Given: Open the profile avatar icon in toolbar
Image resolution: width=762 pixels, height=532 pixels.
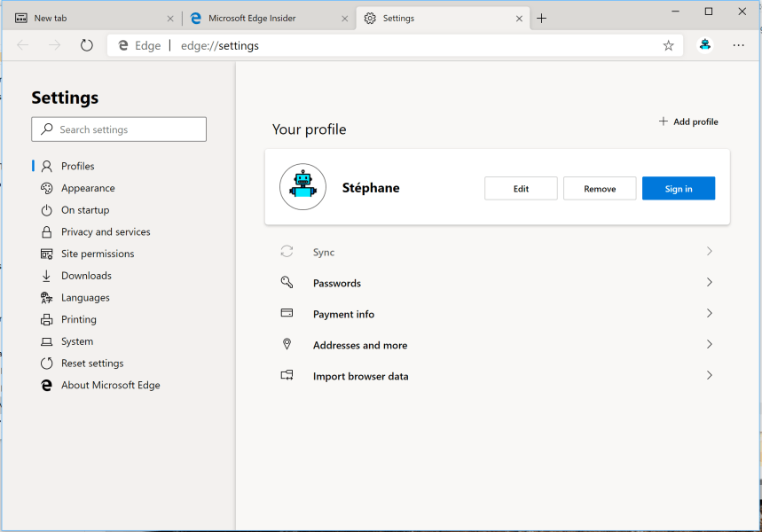Looking at the screenshot, I should [705, 45].
